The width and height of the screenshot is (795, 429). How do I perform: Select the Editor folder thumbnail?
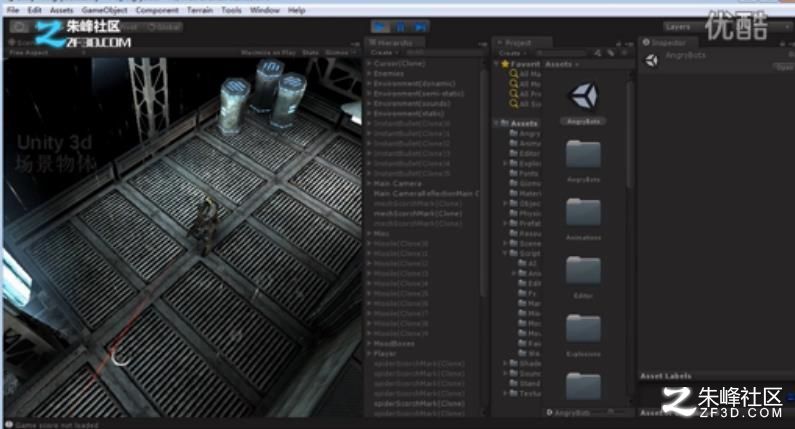click(583, 270)
